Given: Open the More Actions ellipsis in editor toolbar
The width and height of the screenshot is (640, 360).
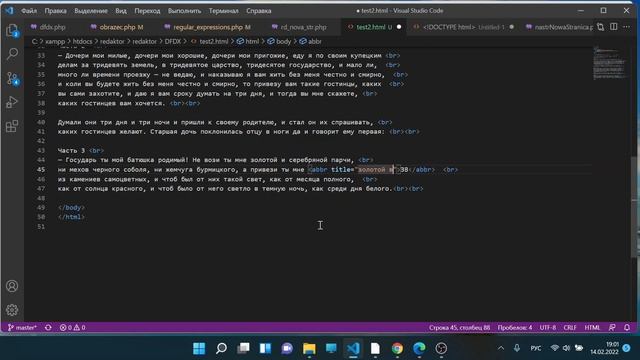Looking at the screenshot, I should coord(627,27).
